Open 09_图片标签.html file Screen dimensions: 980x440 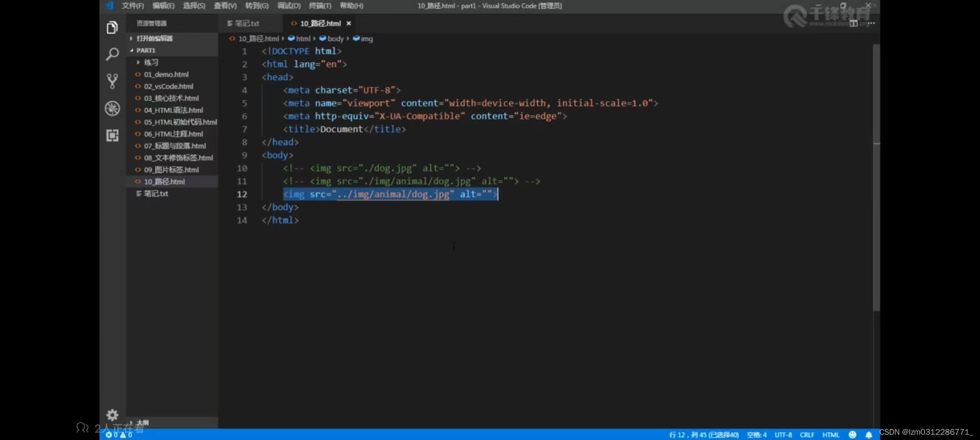pos(171,170)
